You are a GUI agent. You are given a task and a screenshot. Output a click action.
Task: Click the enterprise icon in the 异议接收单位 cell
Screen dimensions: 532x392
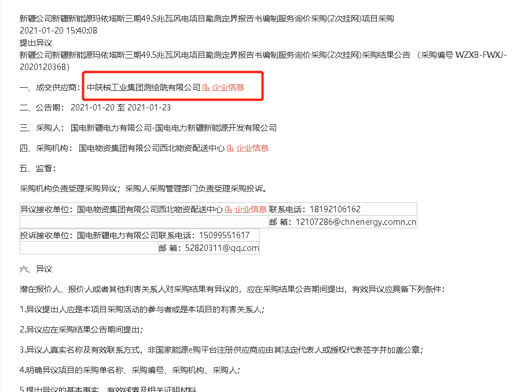point(229,210)
